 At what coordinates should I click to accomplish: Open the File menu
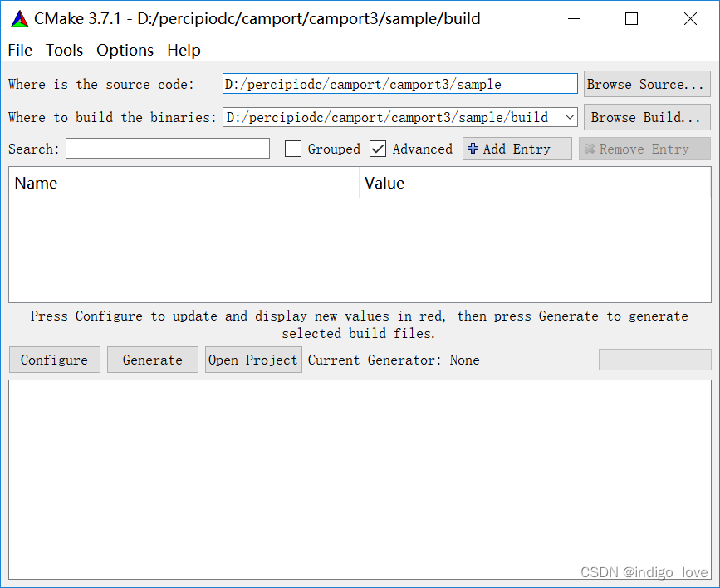point(20,50)
